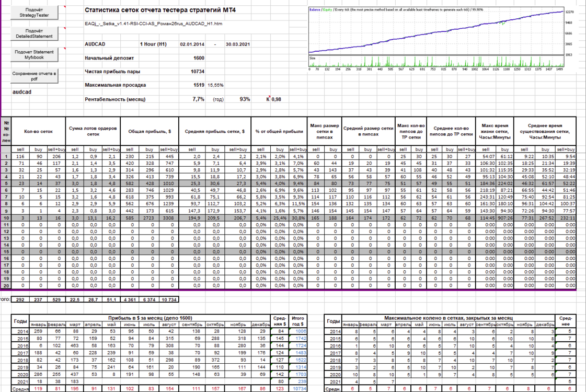This screenshot has height=392, width=586.
Task: Select the 'Чистая прибыль пары' label
Action: tap(112, 72)
